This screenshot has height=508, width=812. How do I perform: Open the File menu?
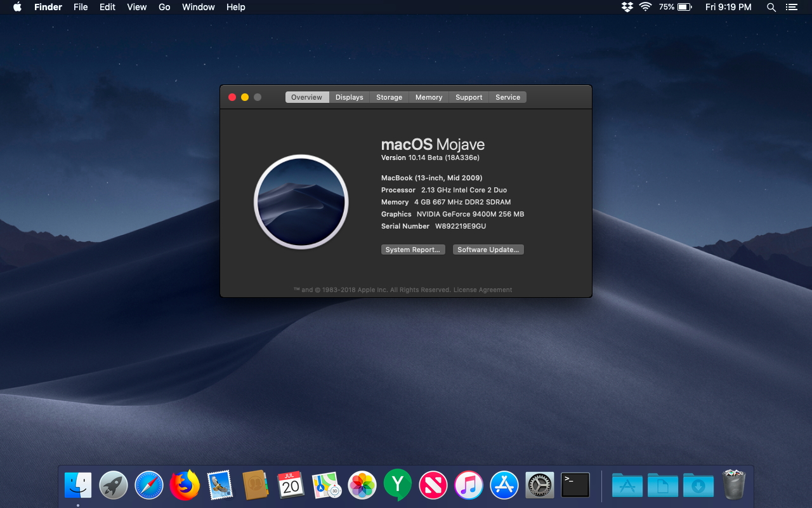tap(81, 7)
